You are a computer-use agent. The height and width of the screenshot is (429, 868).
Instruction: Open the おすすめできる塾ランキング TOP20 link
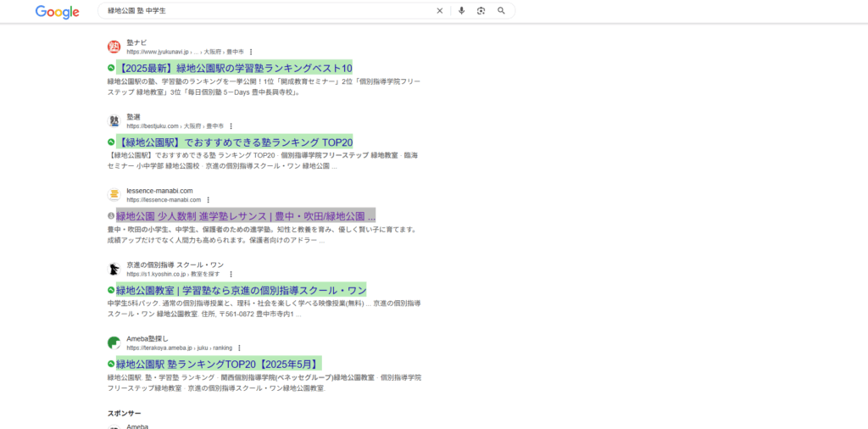coord(235,142)
